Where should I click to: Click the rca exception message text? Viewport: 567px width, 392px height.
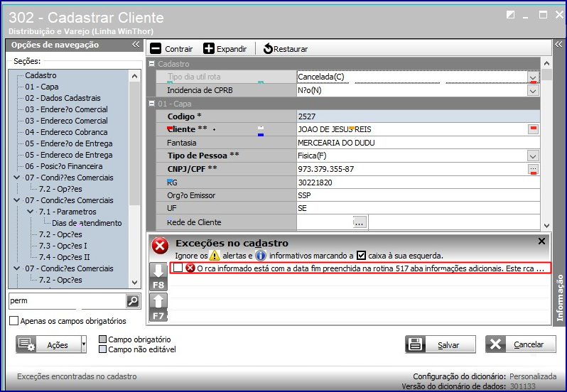(x=370, y=268)
